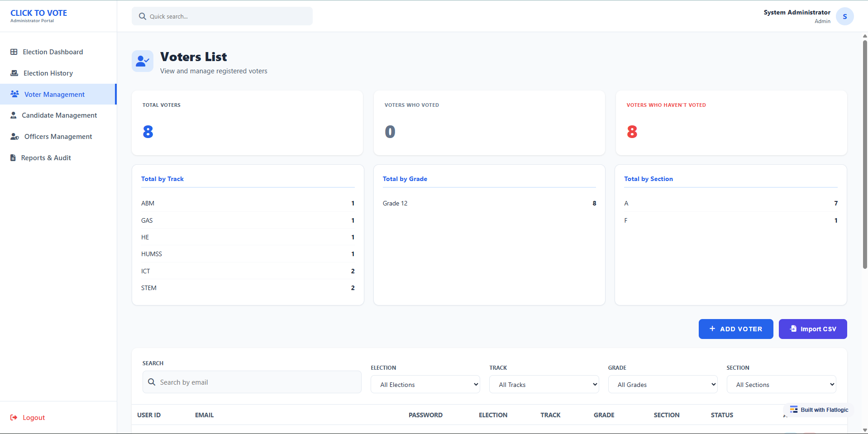This screenshot has width=868, height=434.
Task: Expand the All Tracks filter dropdown
Action: 544,385
